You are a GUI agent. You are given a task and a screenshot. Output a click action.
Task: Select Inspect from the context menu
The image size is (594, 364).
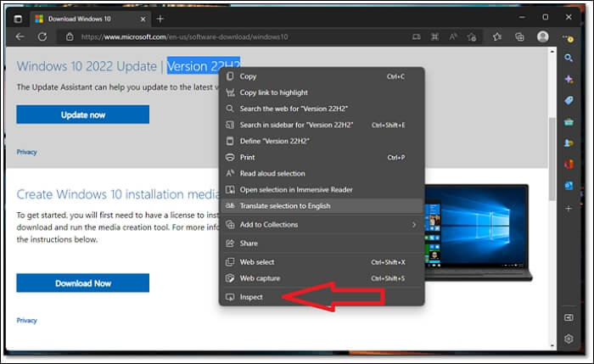(251, 297)
